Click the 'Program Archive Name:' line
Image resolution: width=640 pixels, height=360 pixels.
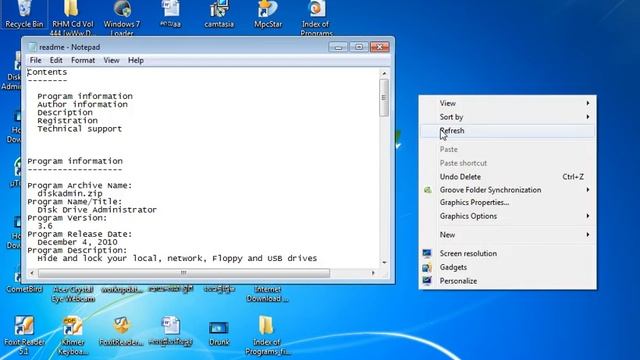pyautogui.click(x=80, y=186)
